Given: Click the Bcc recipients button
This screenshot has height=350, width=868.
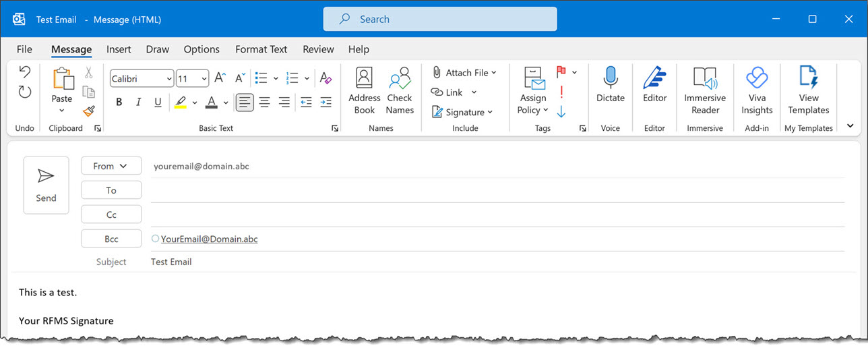Looking at the screenshot, I should pos(111,239).
